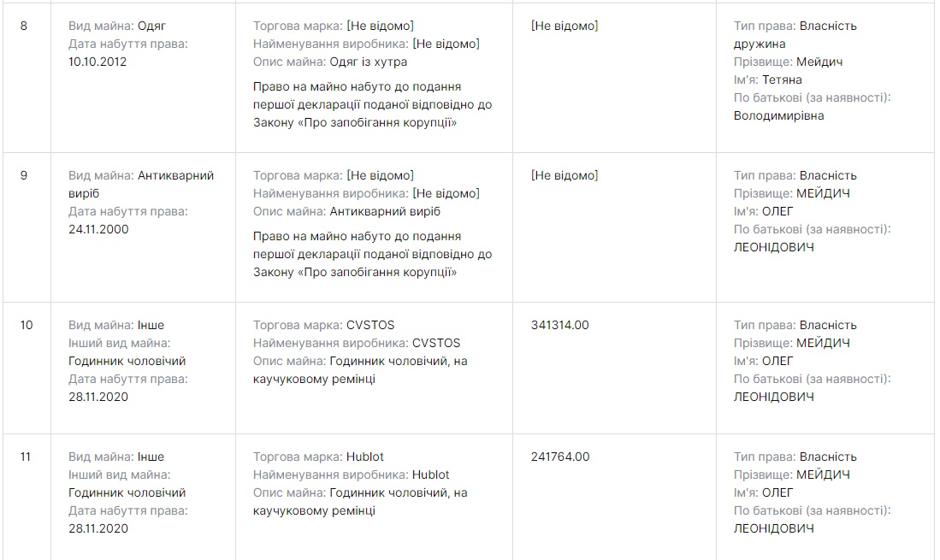Screen dimensions: 940x560
Task: Click the patronymic 'Володимирівна'
Action: tap(778, 115)
